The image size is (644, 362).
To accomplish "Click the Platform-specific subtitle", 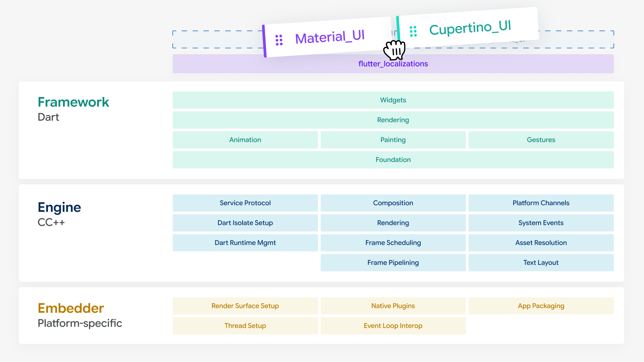I will pyautogui.click(x=80, y=323).
